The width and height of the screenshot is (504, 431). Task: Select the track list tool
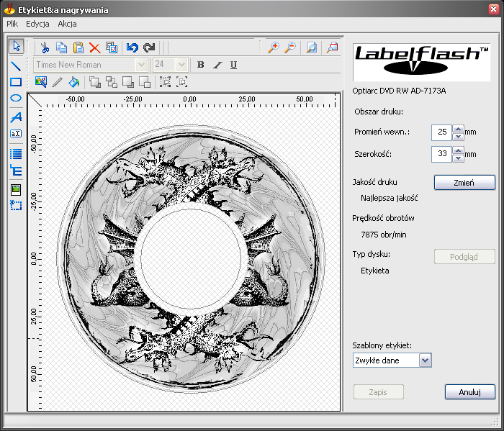click(16, 154)
